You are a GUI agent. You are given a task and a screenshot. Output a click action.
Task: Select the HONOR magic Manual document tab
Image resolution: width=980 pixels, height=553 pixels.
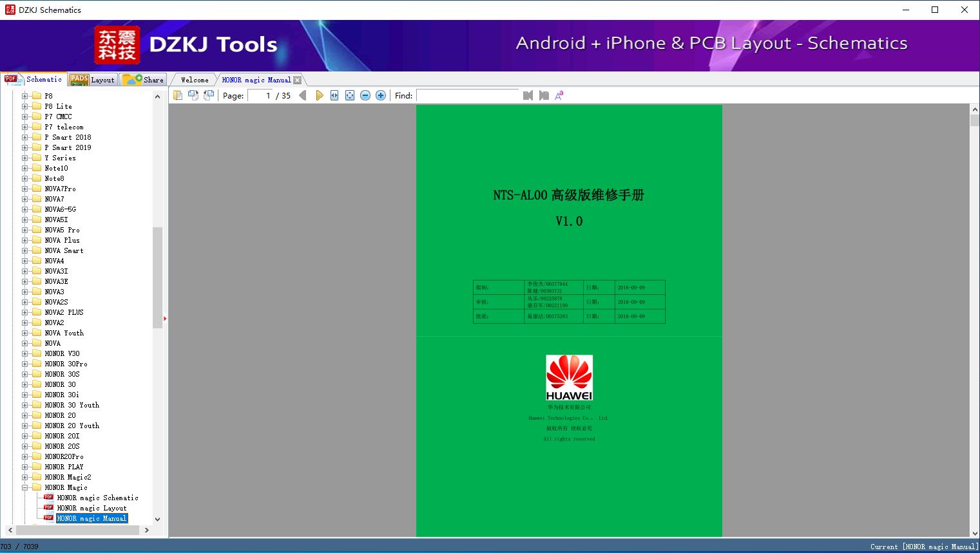pyautogui.click(x=256, y=80)
